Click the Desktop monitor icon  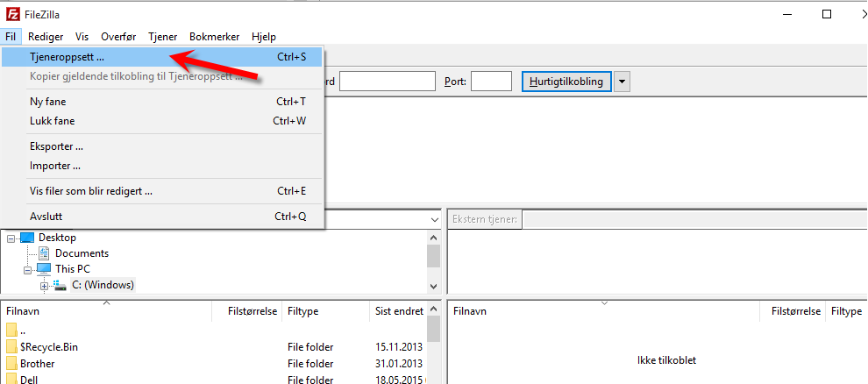pos(26,238)
